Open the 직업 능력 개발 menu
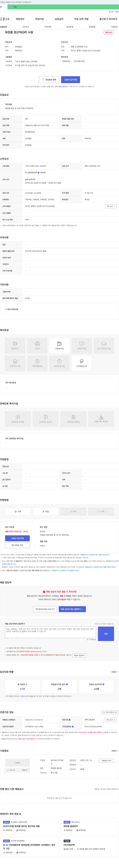 [81, 19]
